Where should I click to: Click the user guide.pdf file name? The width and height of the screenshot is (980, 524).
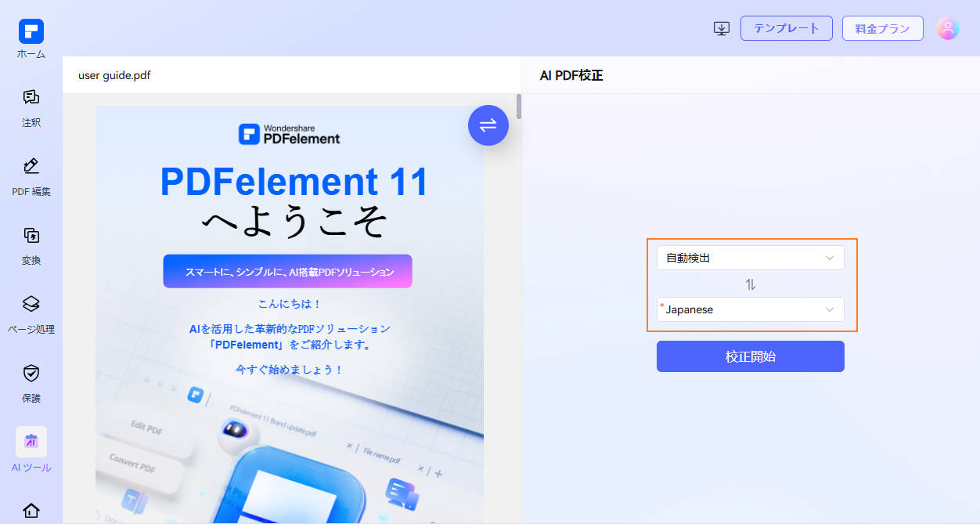pyautogui.click(x=114, y=75)
